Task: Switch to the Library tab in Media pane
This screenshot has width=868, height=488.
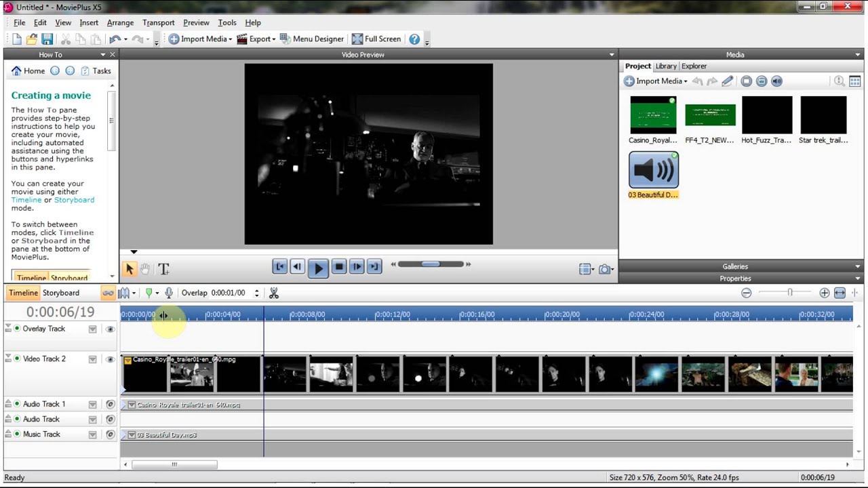Action: [x=666, y=66]
